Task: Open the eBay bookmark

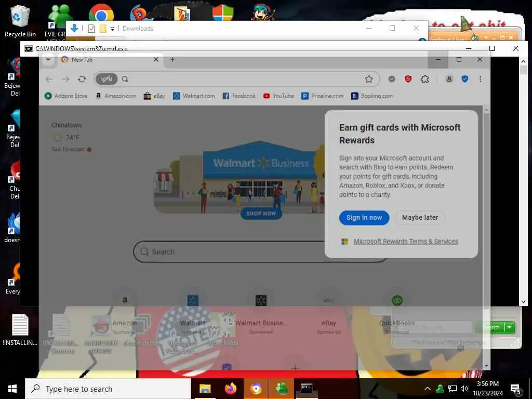Action: coord(154,96)
